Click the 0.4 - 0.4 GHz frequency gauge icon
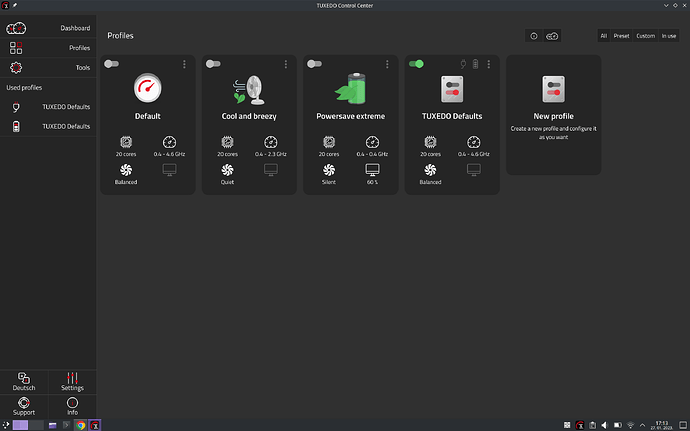690x431 pixels. click(x=372, y=142)
